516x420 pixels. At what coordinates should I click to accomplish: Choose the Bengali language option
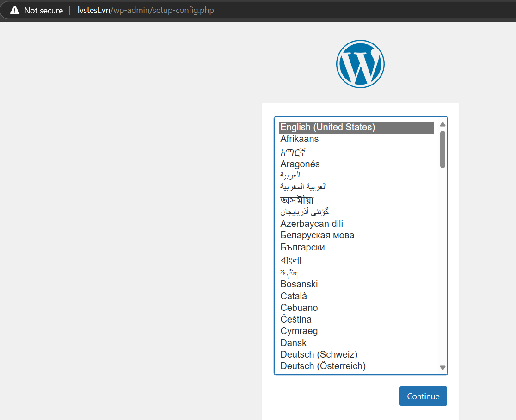coord(356,260)
